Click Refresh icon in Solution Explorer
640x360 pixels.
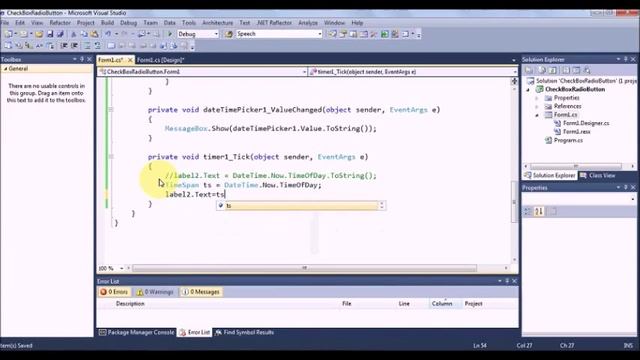click(553, 70)
